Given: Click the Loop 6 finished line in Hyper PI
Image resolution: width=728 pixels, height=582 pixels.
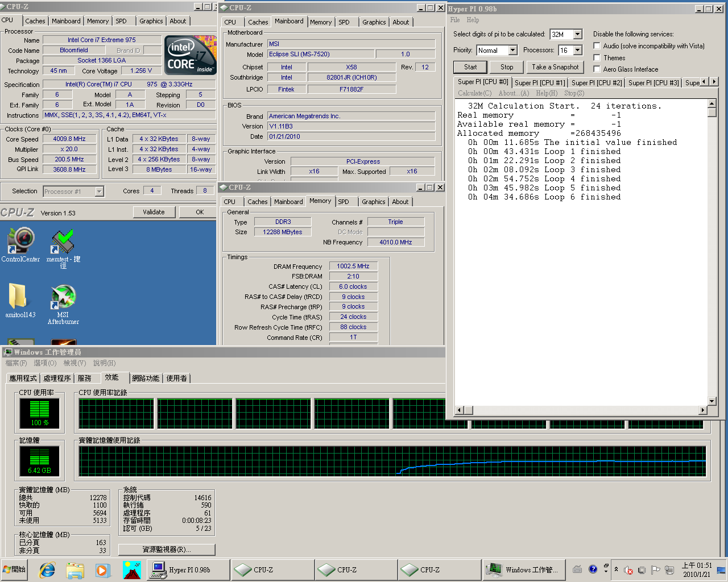Looking at the screenshot, I should pos(544,197).
